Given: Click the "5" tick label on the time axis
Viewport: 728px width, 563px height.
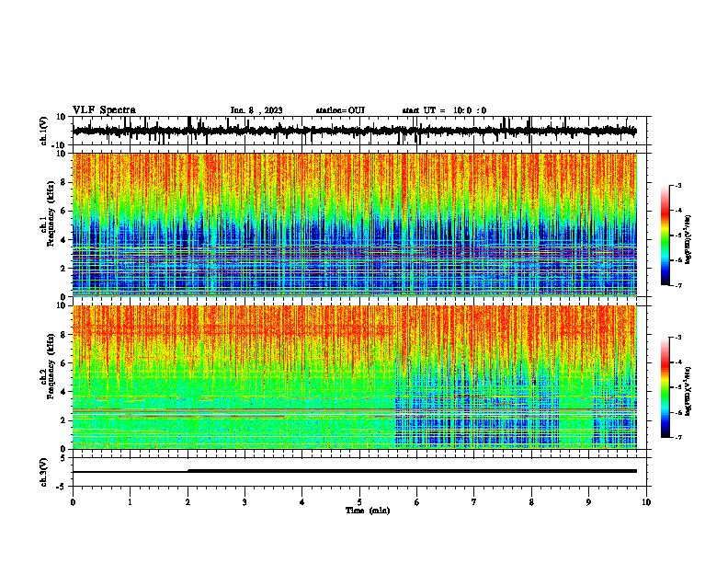Looking at the screenshot, I should (359, 502).
